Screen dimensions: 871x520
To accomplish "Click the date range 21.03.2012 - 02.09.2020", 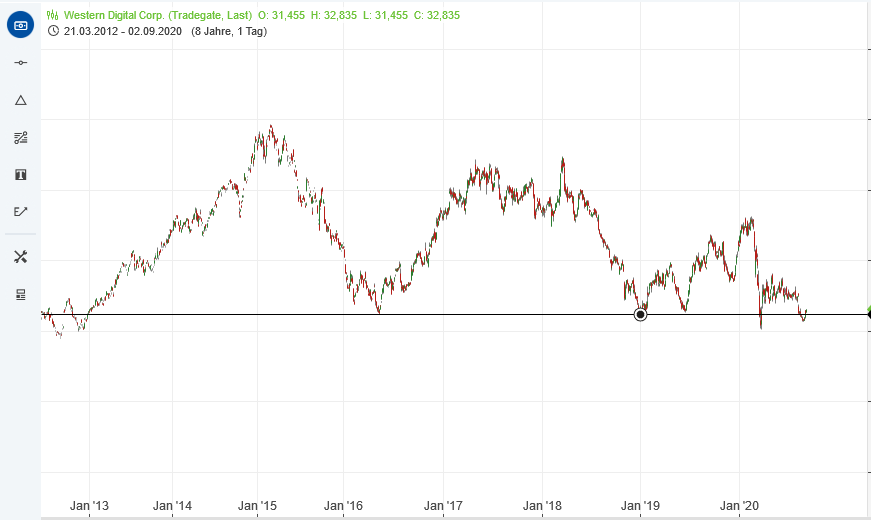I will 123,32.
